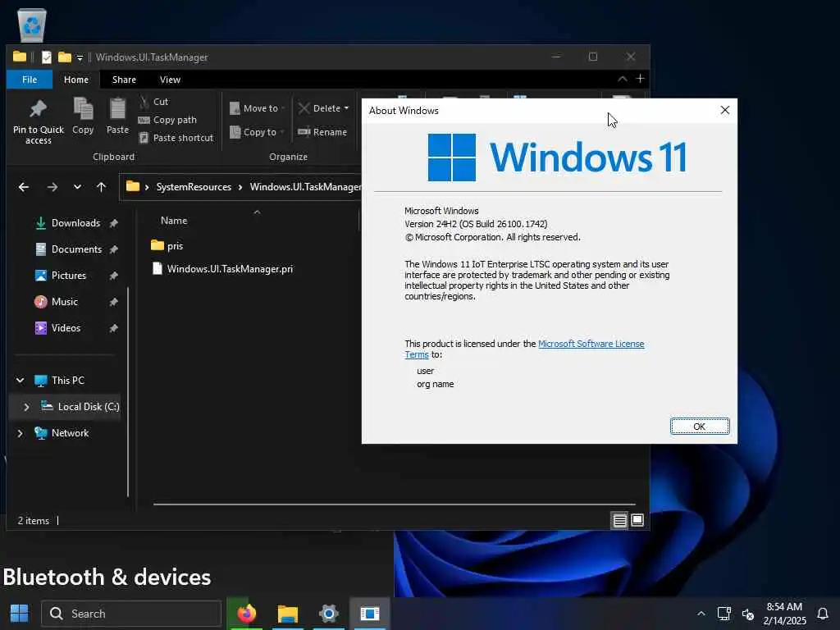Screen dimensions: 840x630
Task: Open Videos in Quick access
Action: pos(66,328)
